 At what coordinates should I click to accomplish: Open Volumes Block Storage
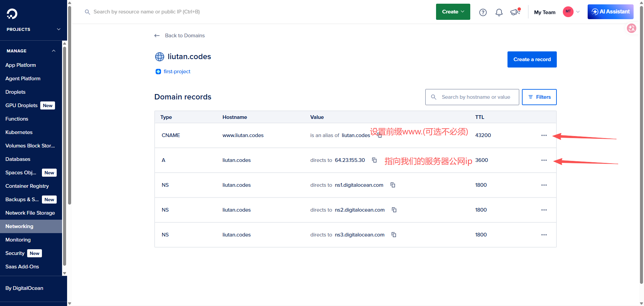pos(30,146)
